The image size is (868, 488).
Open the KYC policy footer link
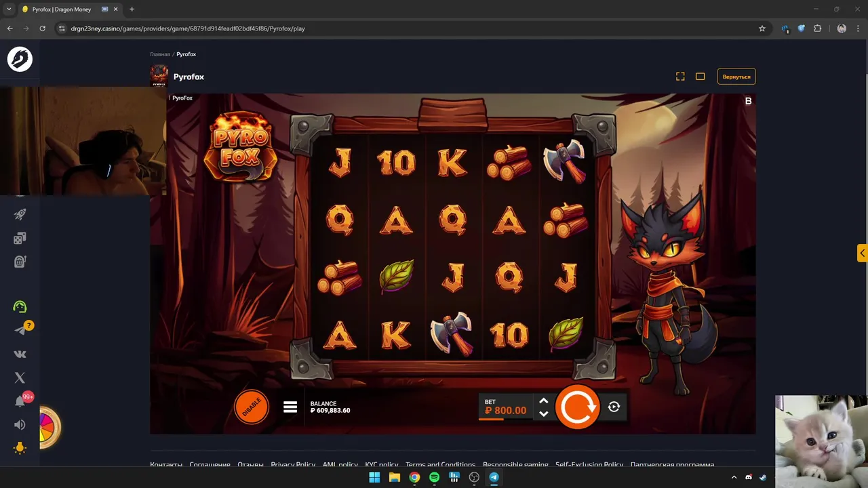(382, 465)
